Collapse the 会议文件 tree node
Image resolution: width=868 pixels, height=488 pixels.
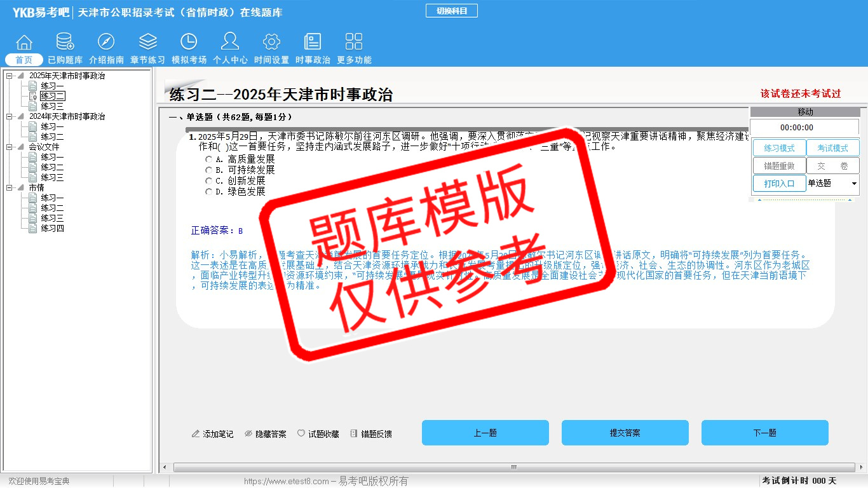click(10, 147)
